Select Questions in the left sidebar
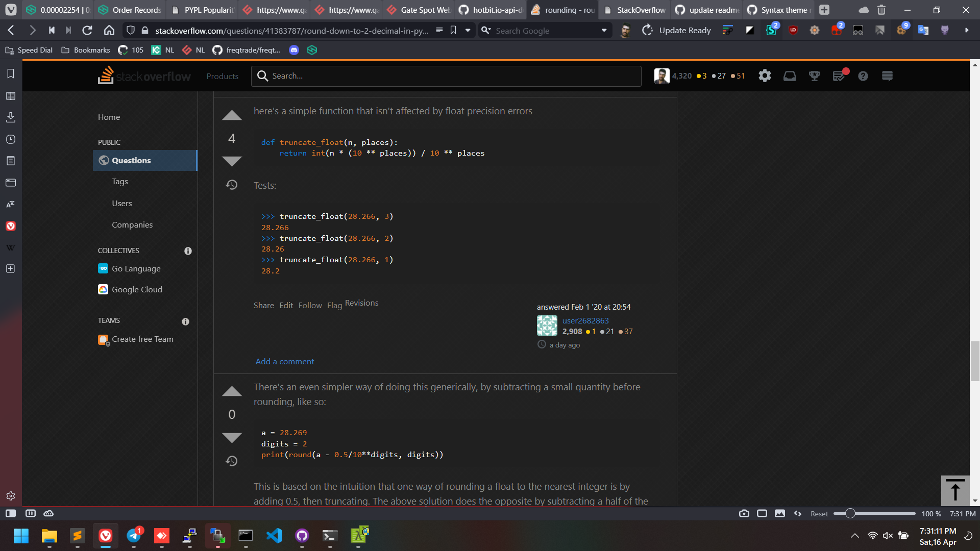This screenshot has height=551, width=980. (x=131, y=160)
